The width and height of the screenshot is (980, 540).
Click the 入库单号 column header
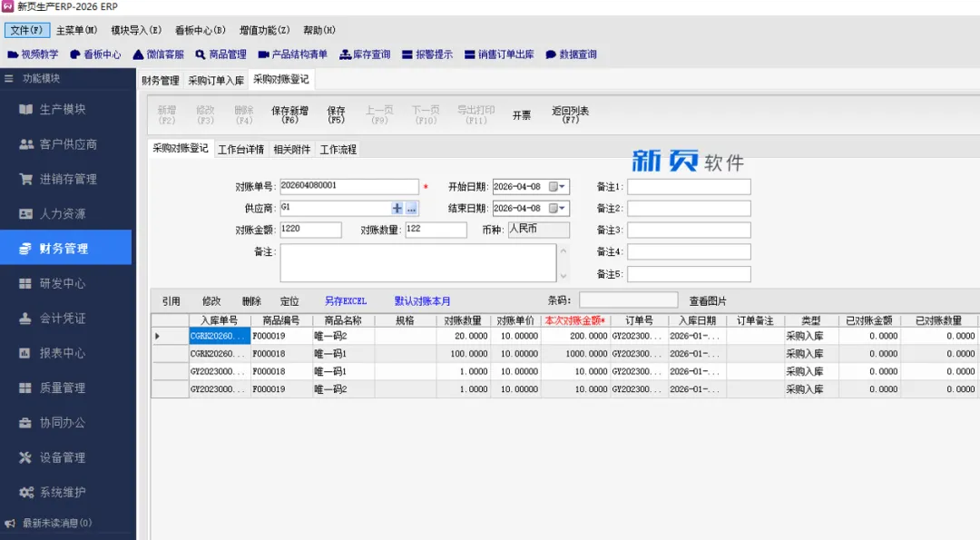pos(220,320)
